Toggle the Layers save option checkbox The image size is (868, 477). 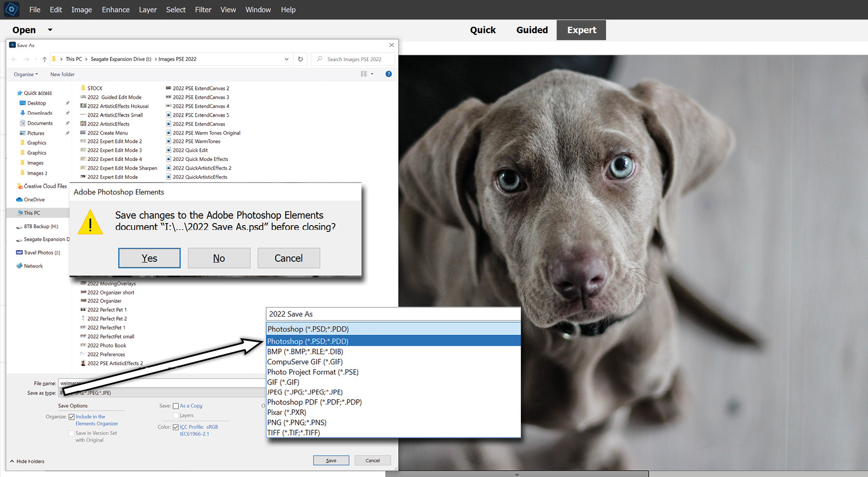pos(176,415)
